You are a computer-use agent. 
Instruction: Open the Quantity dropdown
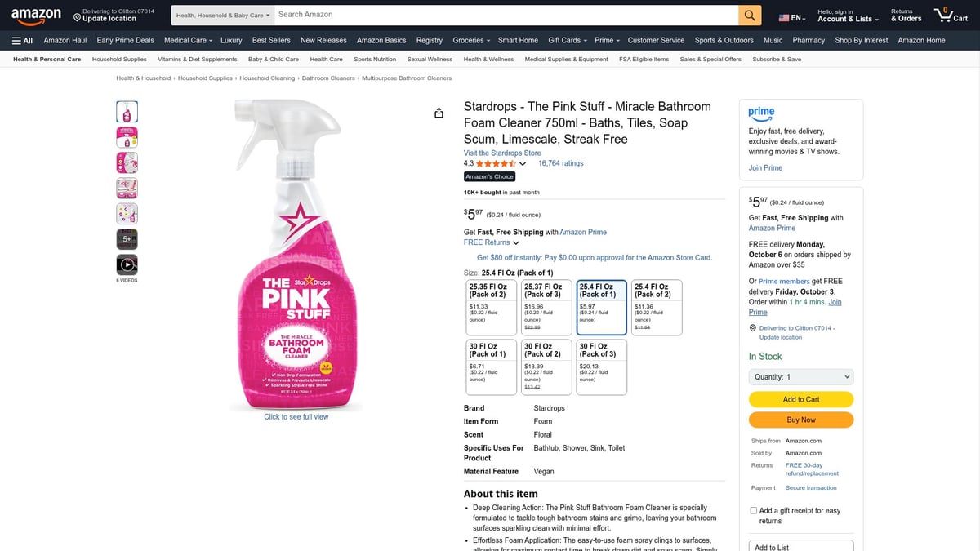click(x=800, y=377)
